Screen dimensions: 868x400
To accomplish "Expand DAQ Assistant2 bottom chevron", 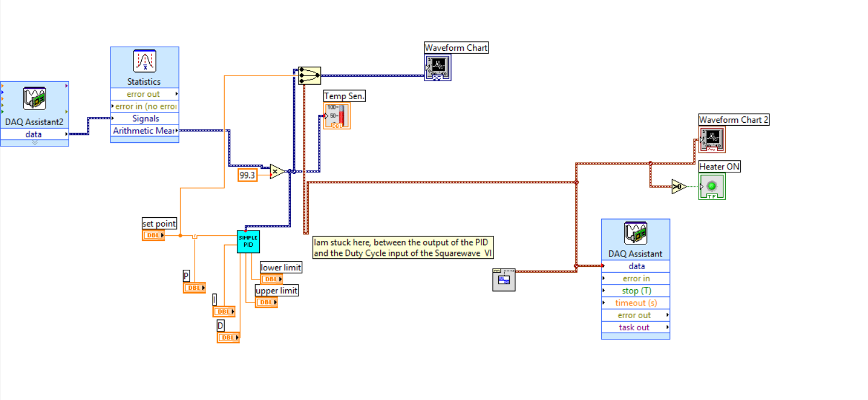I will coord(34,142).
